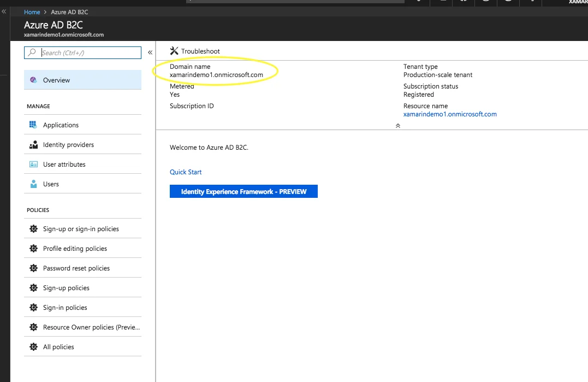Open the Users menu item
Viewport: 588px width, 382px height.
[82, 184]
